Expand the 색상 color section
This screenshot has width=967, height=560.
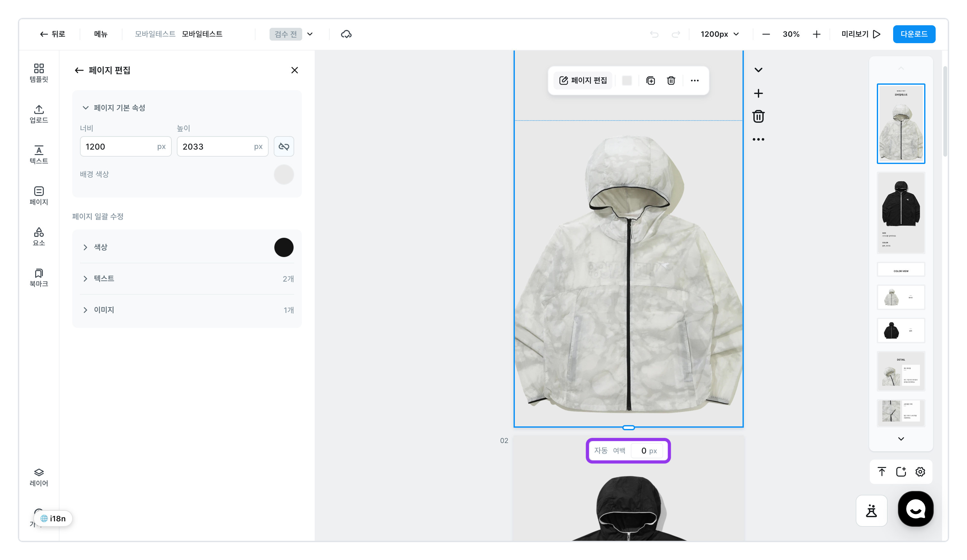coord(186,247)
